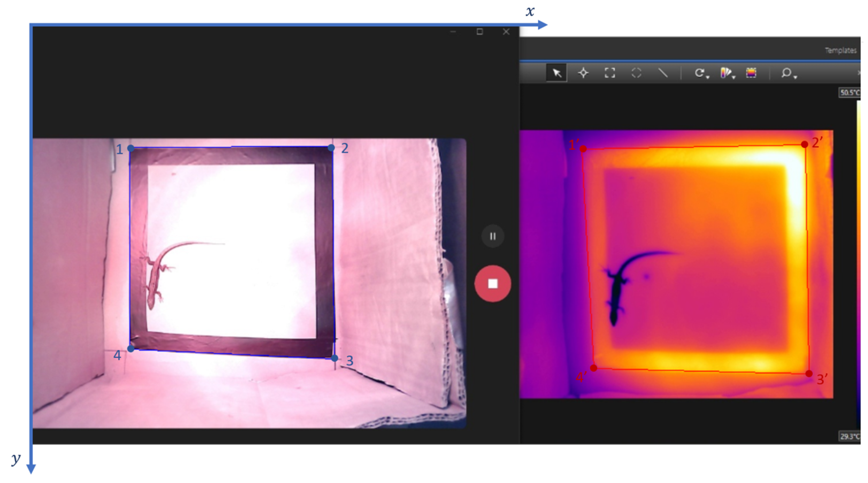This screenshot has width=868, height=483.
Task: Expand the zoom dropdown arrow
Action: click(795, 78)
